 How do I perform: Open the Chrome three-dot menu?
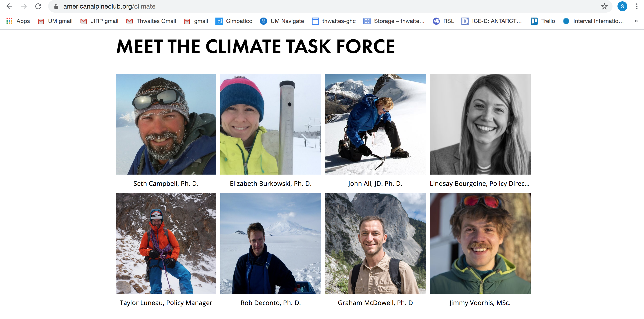click(637, 6)
